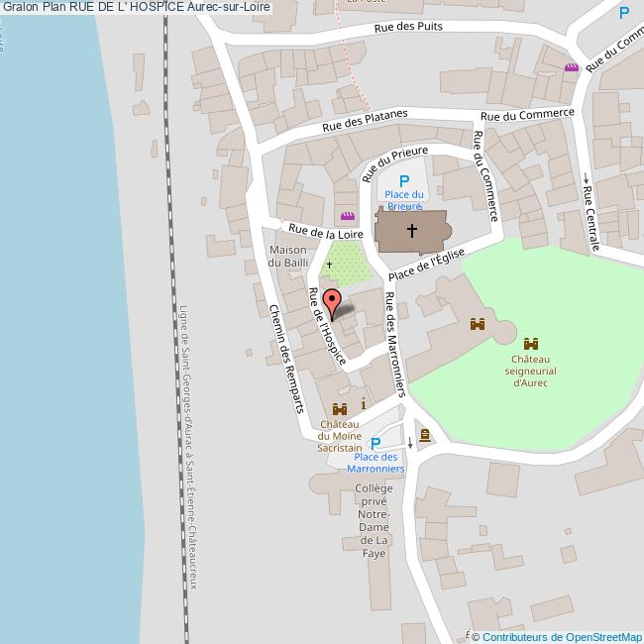Click the small cross in the green cemetery
Viewport: 644px width, 644px height.
330,265
